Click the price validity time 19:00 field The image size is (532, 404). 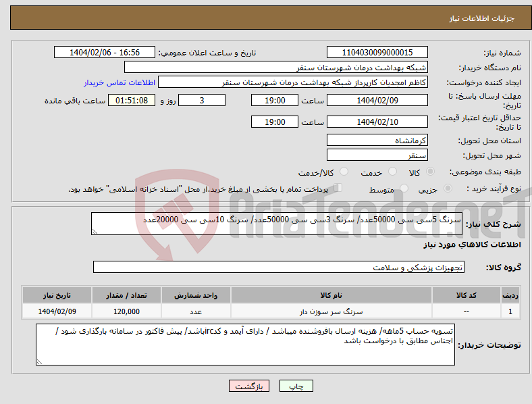[275, 122]
